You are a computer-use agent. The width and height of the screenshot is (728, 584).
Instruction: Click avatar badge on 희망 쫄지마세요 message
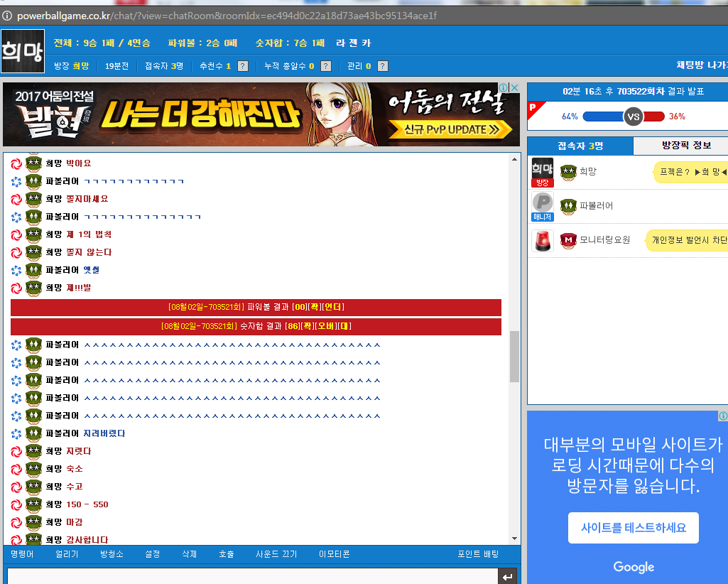point(33,199)
